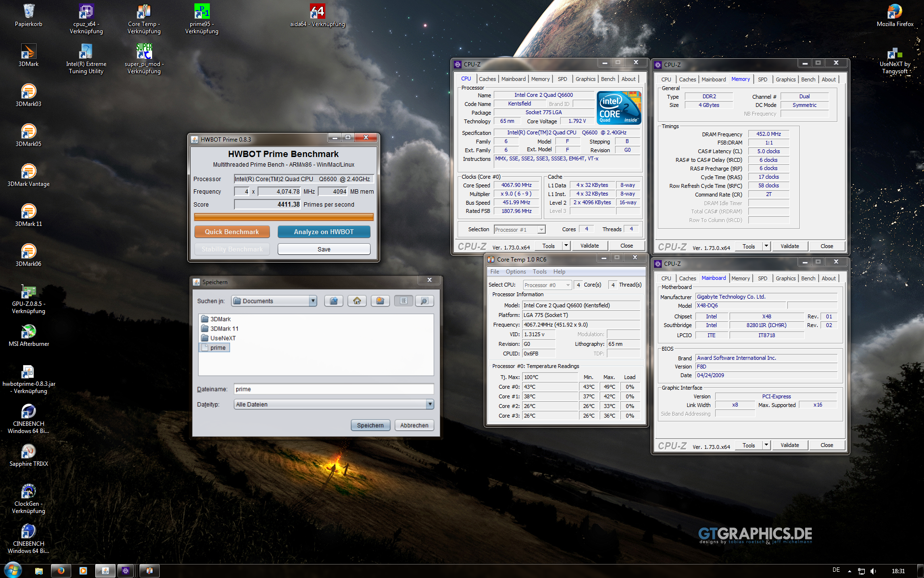
Task: Launch the prime95 desktop shortcut
Action: (202, 19)
